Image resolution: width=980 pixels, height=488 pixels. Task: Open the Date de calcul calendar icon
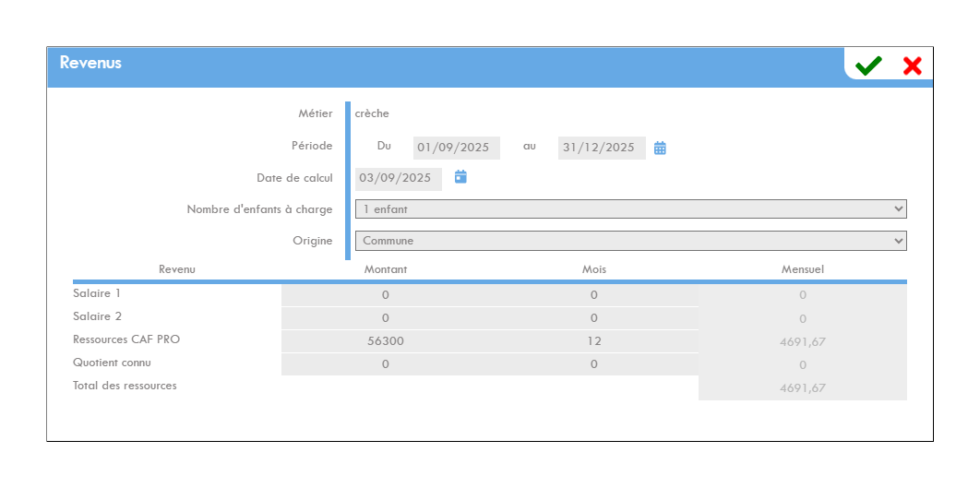[460, 177]
